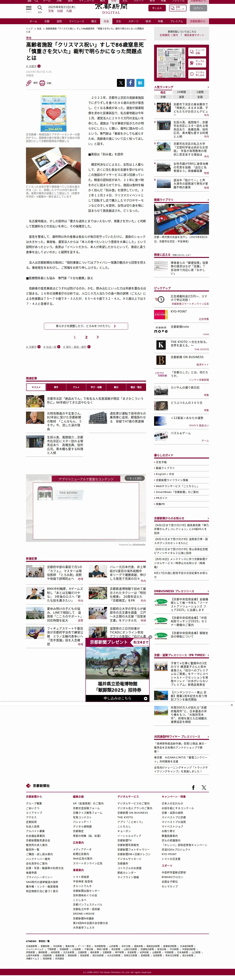Viewport: 235px width, 980px height.
Task: Select the スポーツ navigation tab
Action: (133, 21)
